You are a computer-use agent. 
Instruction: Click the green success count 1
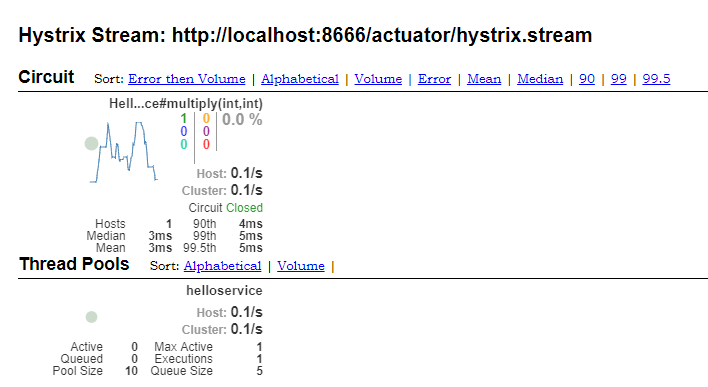[183, 118]
